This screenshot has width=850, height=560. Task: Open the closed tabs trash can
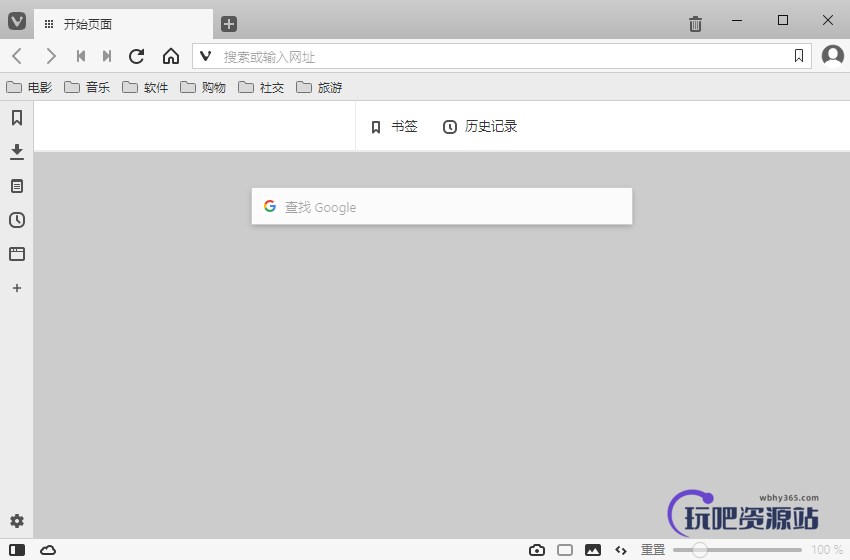(x=695, y=24)
